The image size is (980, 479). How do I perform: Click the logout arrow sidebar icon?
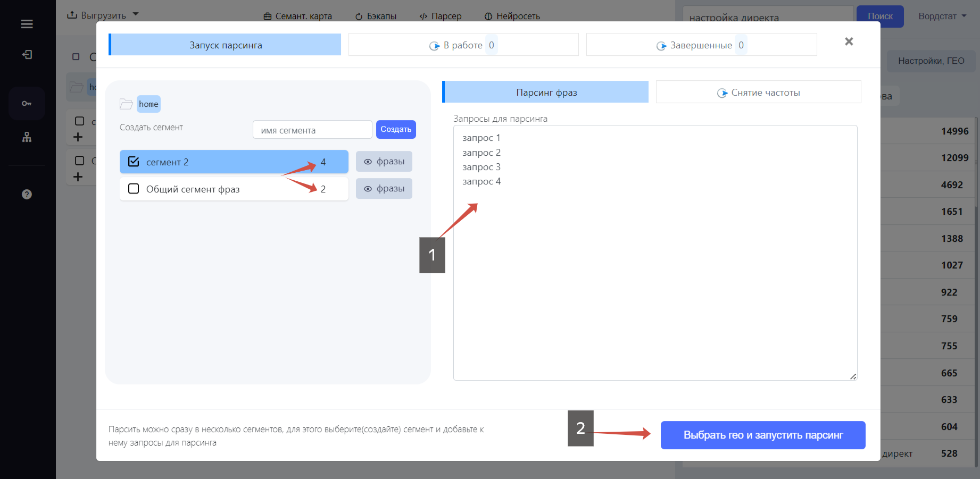[27, 54]
